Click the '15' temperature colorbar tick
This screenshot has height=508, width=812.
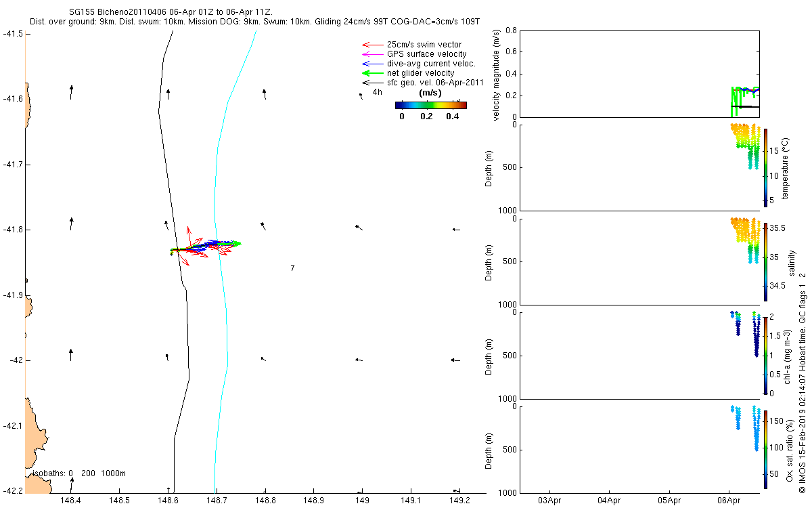(775, 152)
